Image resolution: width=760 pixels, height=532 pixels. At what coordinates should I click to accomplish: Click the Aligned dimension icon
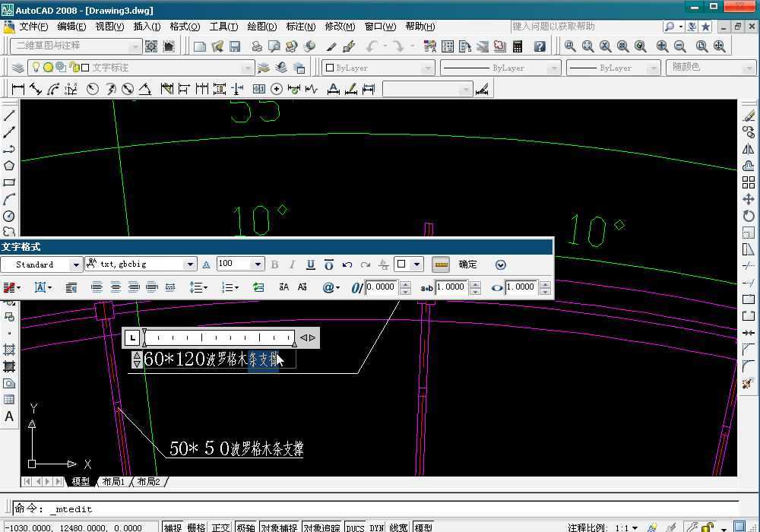36,89
